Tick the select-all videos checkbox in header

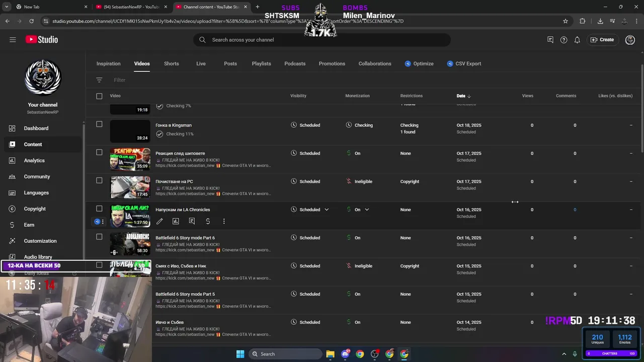coord(99,96)
